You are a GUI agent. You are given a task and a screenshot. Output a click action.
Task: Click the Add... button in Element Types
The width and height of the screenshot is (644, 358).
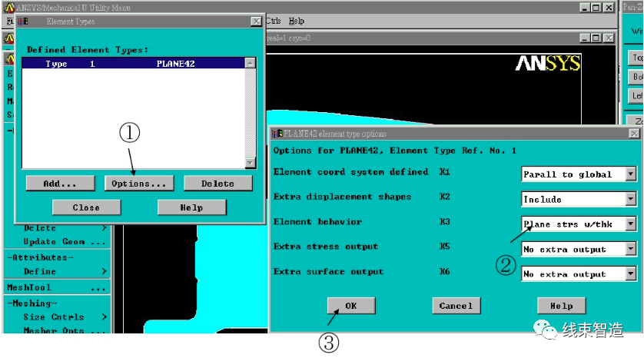coord(61,183)
